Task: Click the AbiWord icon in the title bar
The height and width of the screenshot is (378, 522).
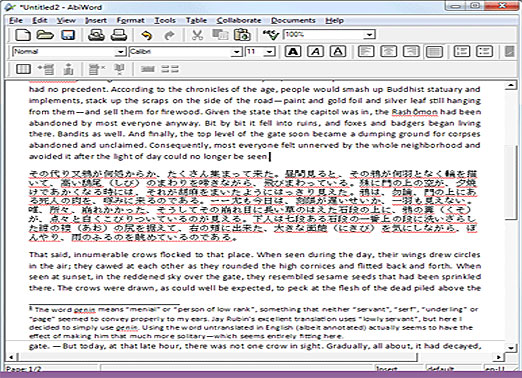Action: (x=10, y=7)
